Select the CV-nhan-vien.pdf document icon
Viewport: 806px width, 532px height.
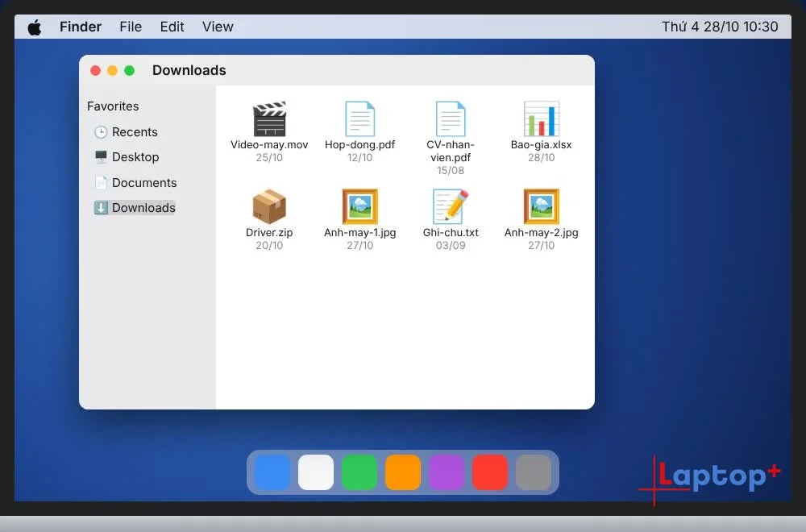click(x=451, y=118)
